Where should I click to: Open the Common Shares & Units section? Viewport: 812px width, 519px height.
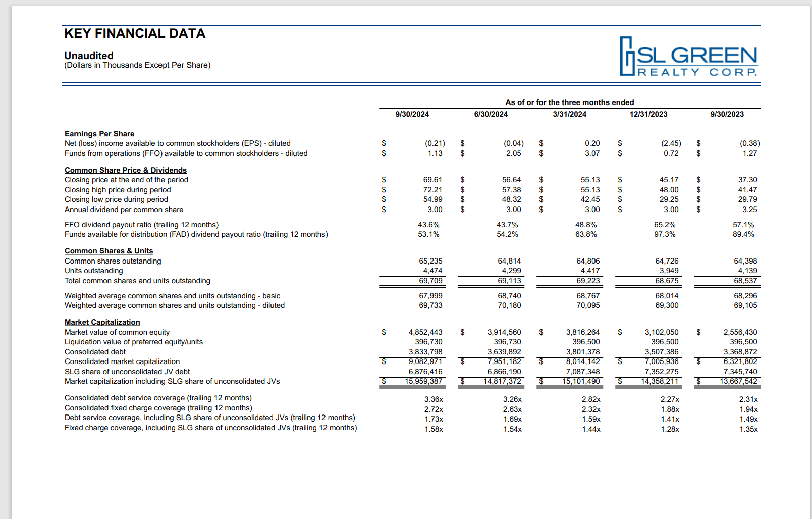tap(109, 251)
